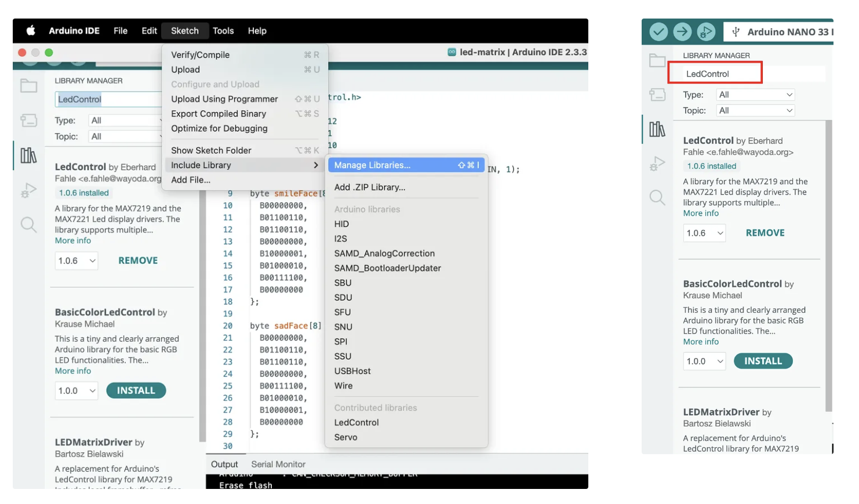Choose Add .ZIP Library... in submenu

(406, 187)
